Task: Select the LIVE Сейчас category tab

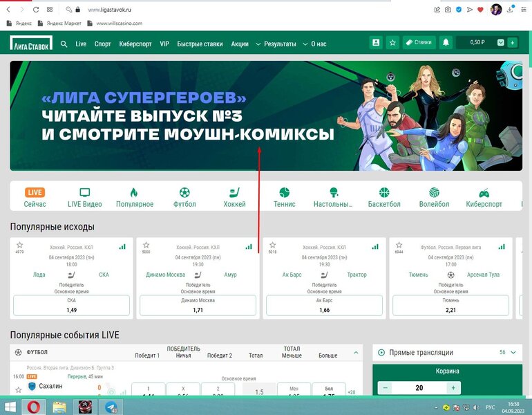Action: pyautogui.click(x=35, y=197)
